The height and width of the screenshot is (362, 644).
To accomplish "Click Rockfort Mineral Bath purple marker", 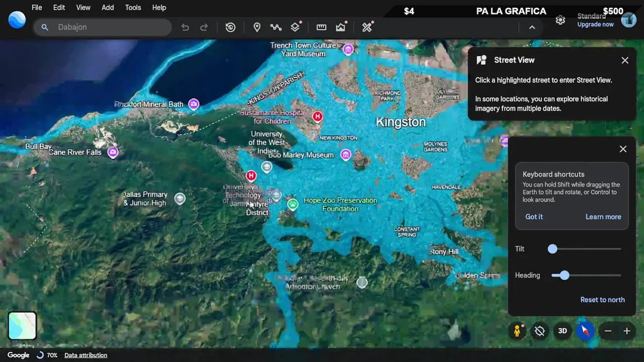I will click(x=194, y=104).
